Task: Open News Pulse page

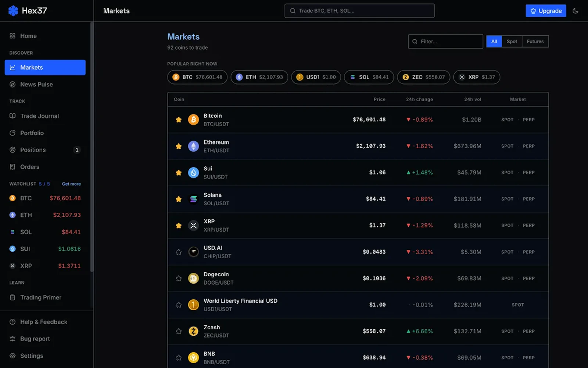Action: coord(45,84)
